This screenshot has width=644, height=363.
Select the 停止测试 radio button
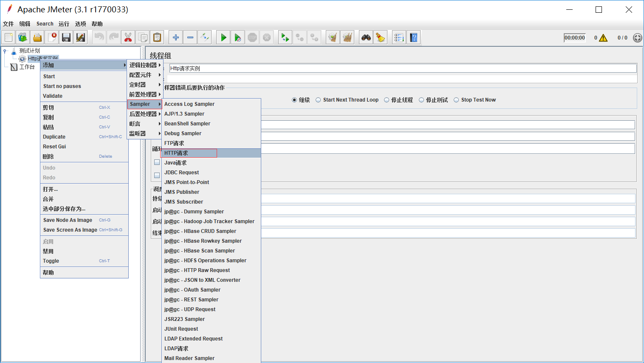tap(421, 100)
